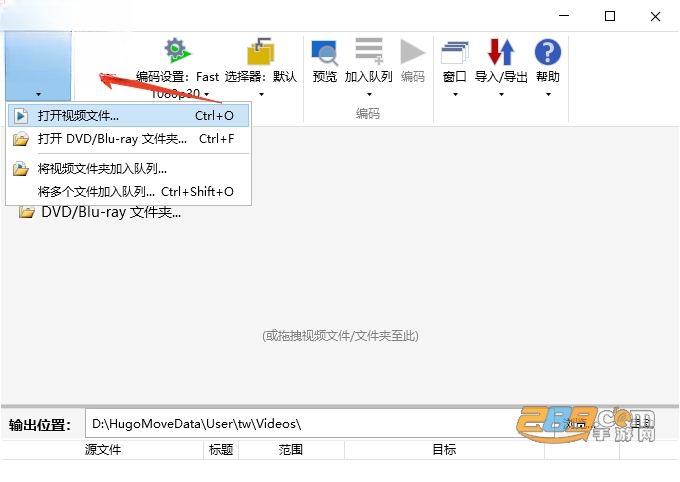Screen dimensions: 680x482
Task: Click the 预览 toolbar label
Action: [325, 77]
